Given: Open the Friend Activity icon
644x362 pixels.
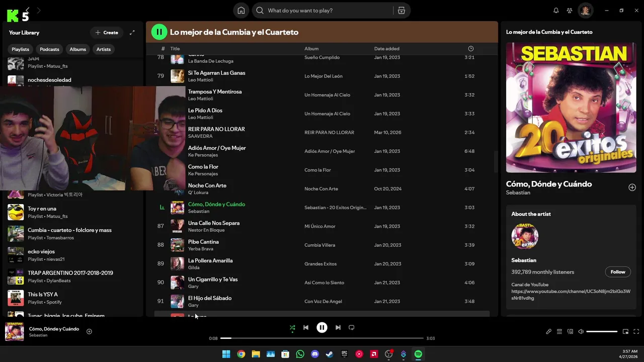Looking at the screenshot, I should point(570,11).
